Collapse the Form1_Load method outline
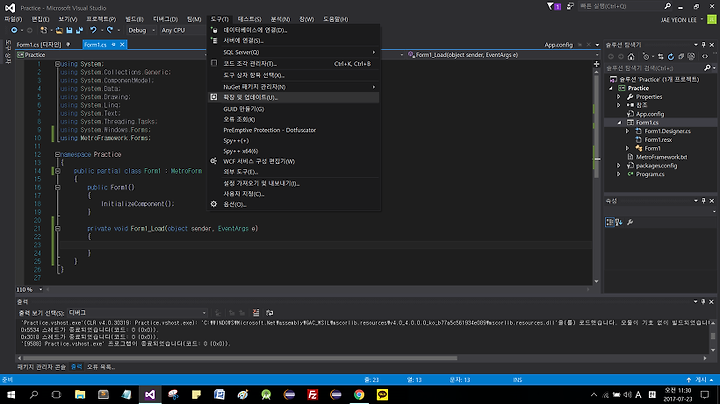The height and width of the screenshot is (404, 720). pos(58,229)
